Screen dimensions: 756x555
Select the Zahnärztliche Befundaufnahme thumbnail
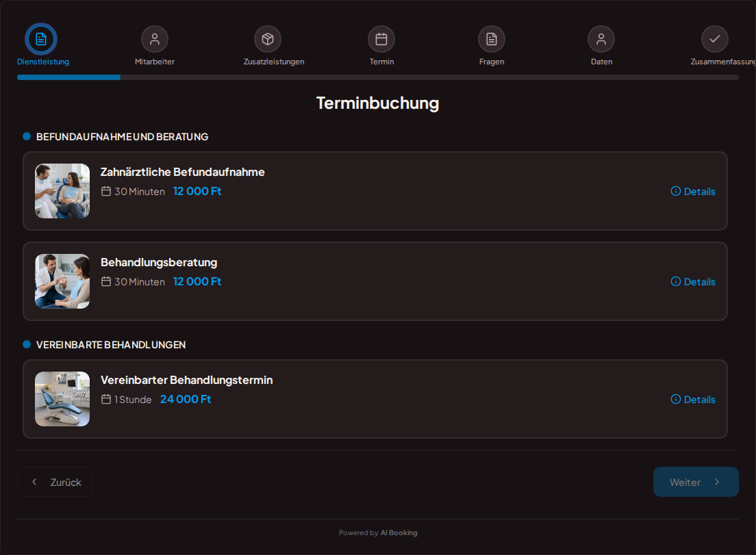62,191
